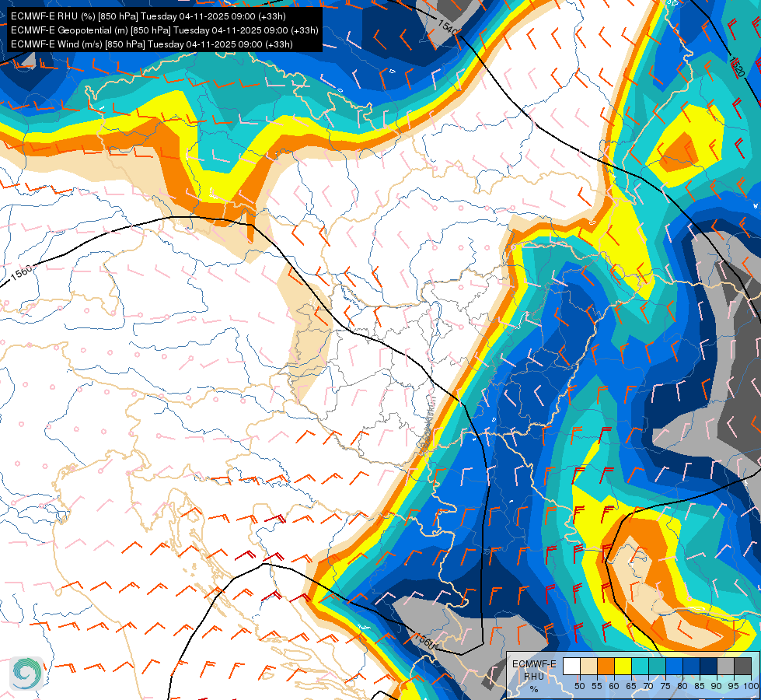Click the 1540 geopotential contour label
Screen dimensions: 761x700
coord(447,28)
